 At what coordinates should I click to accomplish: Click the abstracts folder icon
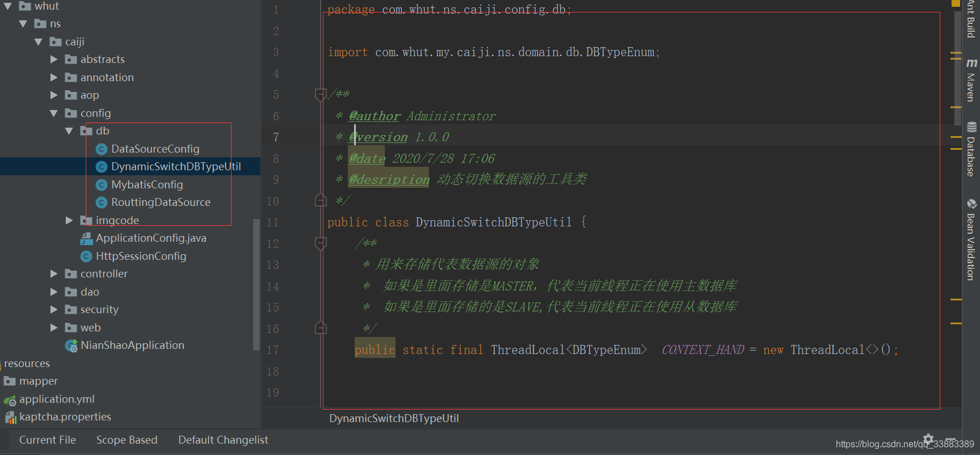point(71,60)
